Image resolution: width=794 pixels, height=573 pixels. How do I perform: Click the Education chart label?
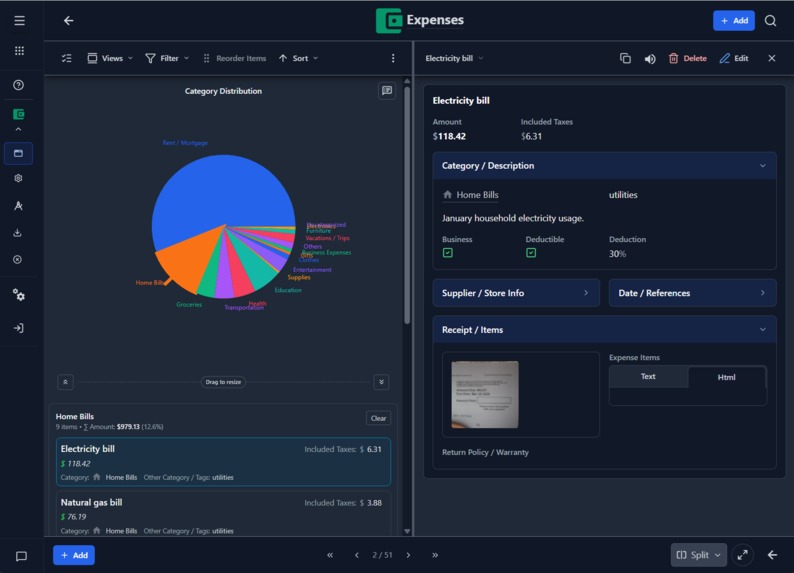[288, 290]
